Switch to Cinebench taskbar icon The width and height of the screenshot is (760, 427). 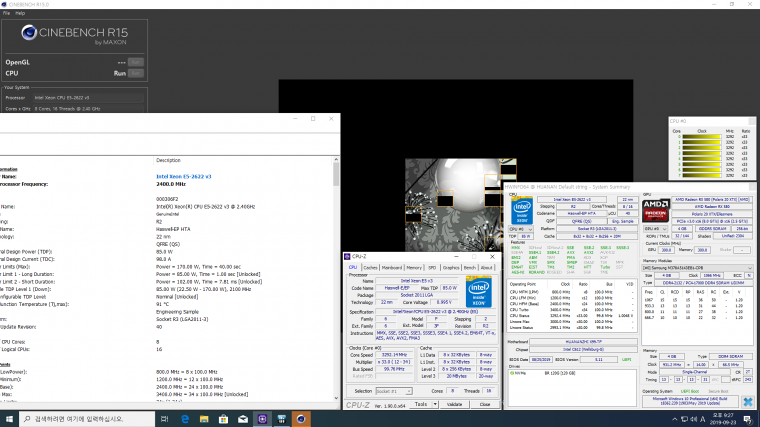301,419
